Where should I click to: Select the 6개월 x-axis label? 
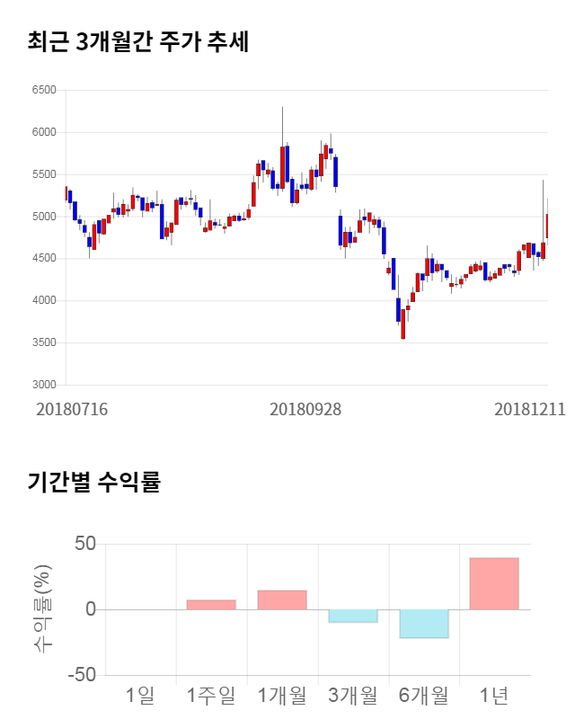coord(423,696)
